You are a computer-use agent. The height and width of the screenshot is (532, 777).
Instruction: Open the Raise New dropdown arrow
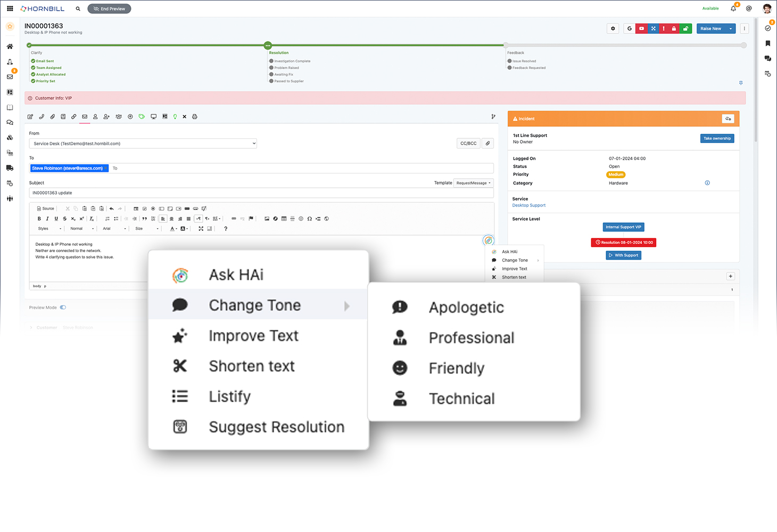click(x=730, y=28)
